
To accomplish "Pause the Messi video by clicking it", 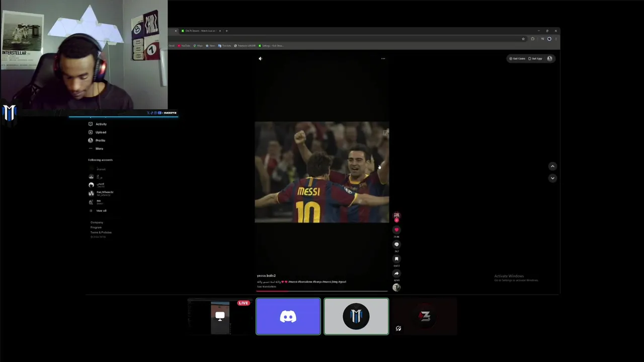I will (321, 172).
